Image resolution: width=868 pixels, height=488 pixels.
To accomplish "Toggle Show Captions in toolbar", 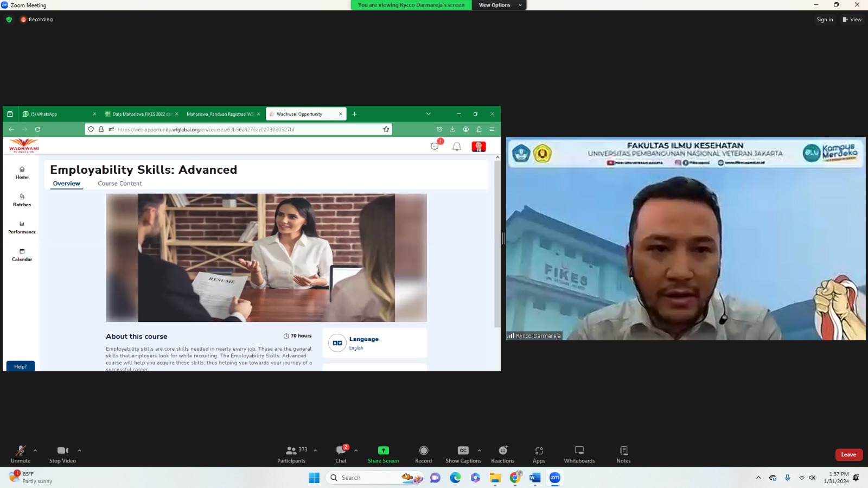I will (x=463, y=454).
